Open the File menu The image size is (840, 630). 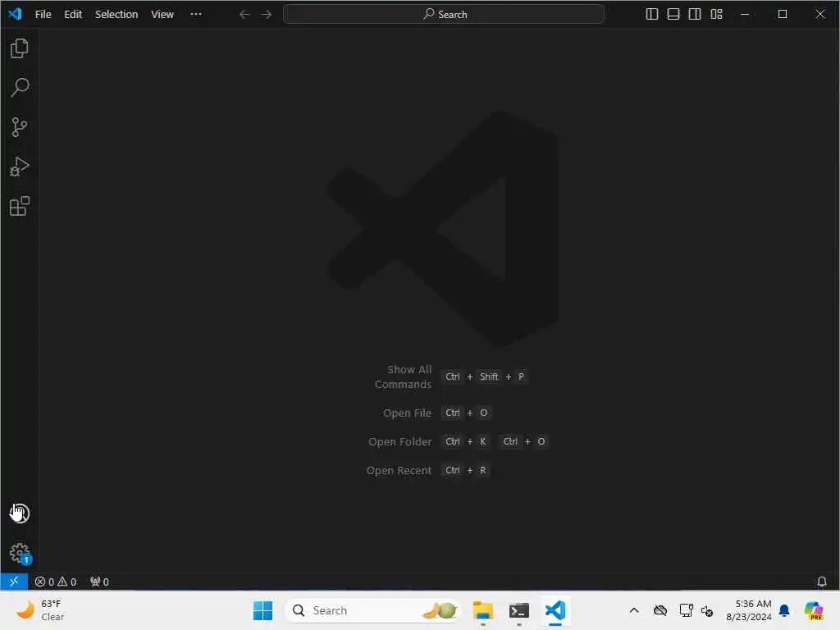pos(43,15)
